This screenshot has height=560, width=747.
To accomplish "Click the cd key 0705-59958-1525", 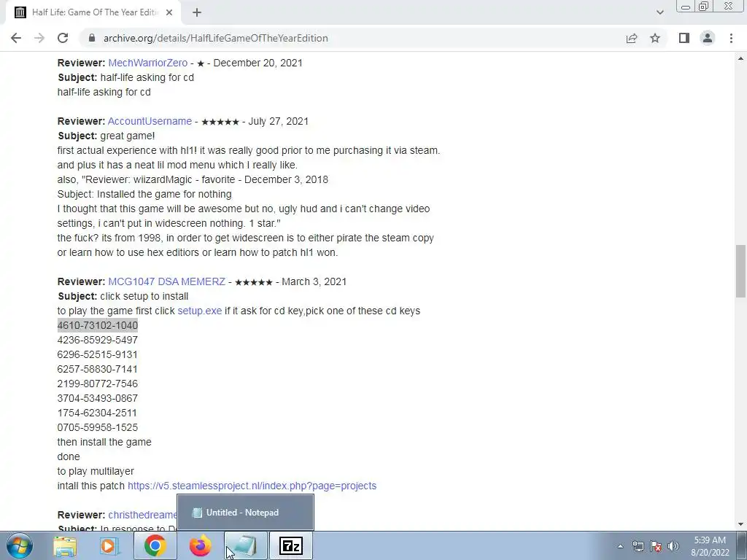I will 97,427.
